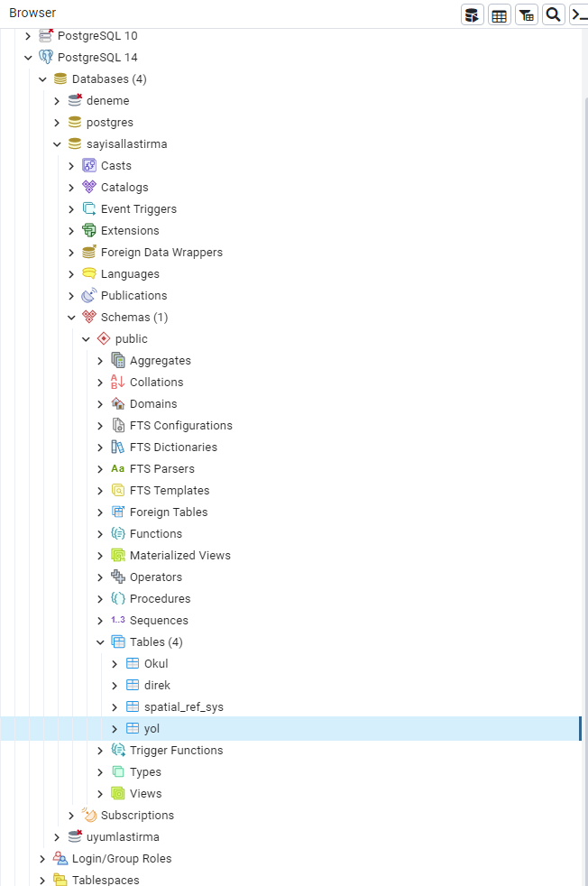The height and width of the screenshot is (886, 588).
Task: Select the Materialized Views node
Action: (180, 556)
